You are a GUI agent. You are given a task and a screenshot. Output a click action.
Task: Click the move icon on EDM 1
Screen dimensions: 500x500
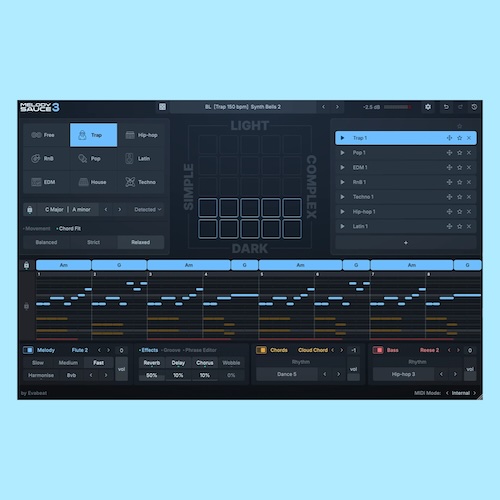coord(449,167)
